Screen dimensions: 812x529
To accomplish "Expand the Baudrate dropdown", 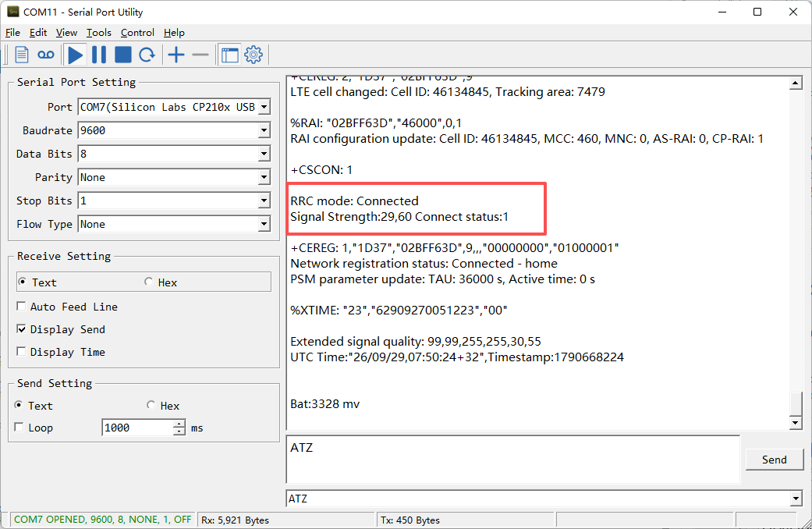I will click(x=264, y=130).
